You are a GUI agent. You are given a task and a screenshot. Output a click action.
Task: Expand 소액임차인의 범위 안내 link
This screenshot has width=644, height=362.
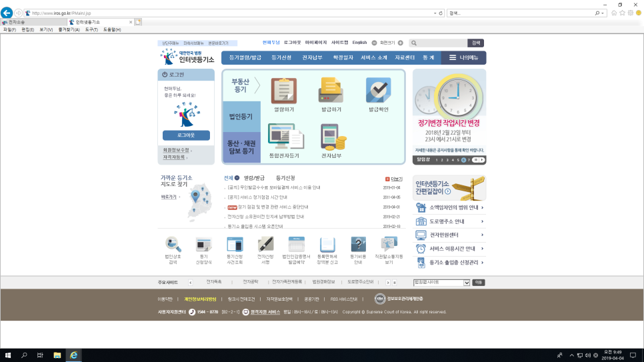[x=482, y=207]
